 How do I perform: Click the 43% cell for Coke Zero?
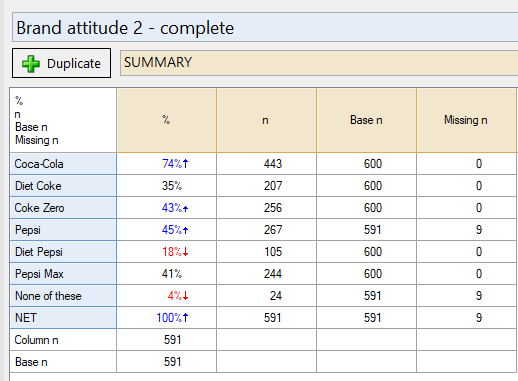pyautogui.click(x=166, y=208)
